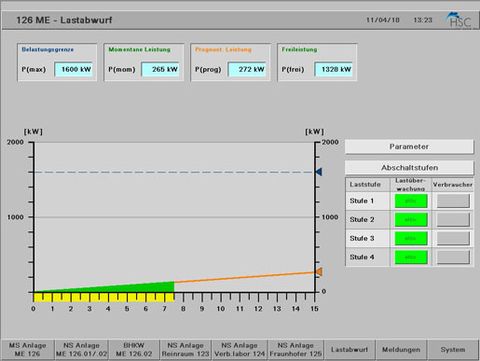Switch to Lastabwurf tab

click(349, 349)
